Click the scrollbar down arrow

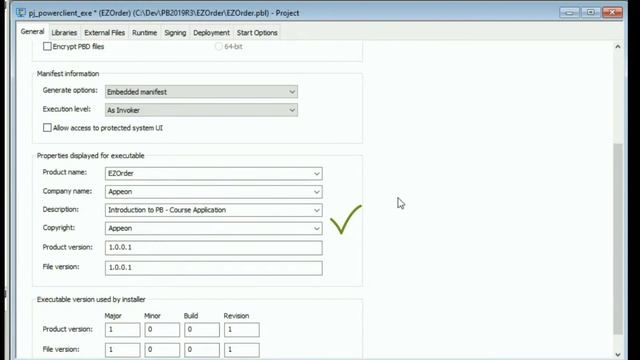618,354
